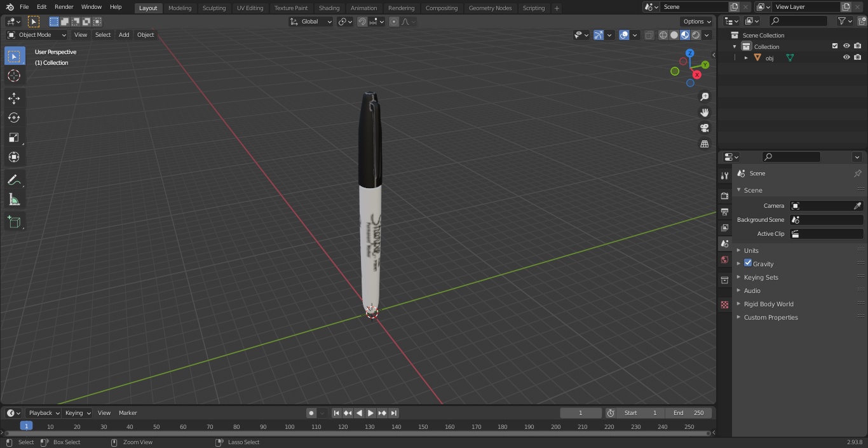Image resolution: width=868 pixels, height=448 pixels.
Task: Switch to the Modeling workspace tab
Action: tap(180, 8)
